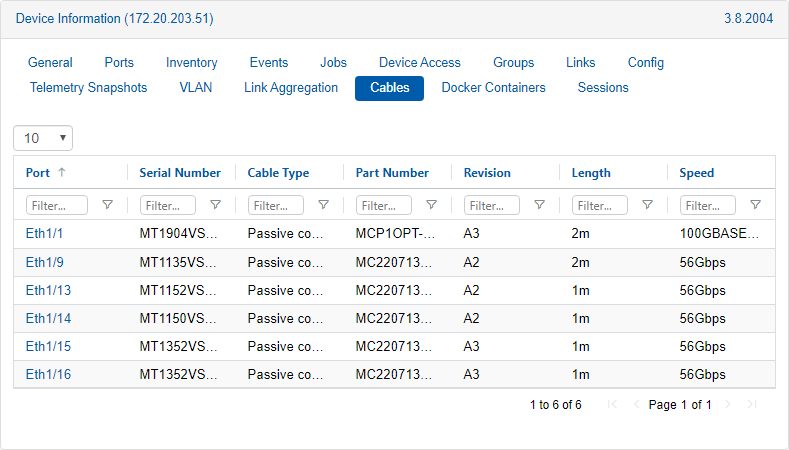
Task: Open the Docker Containers tab
Action: click(x=493, y=88)
